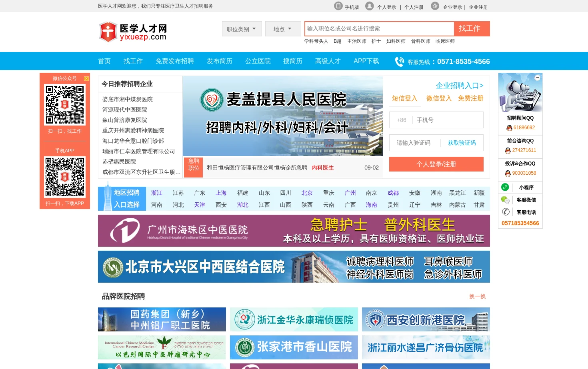Switch to 短信登入 login tab
588x369 pixels.
pos(405,98)
